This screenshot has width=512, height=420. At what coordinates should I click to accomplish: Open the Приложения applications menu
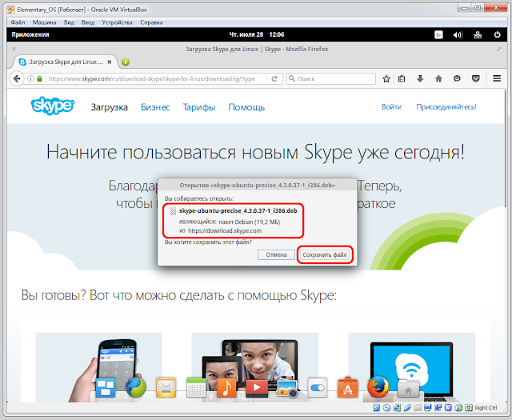pos(30,34)
